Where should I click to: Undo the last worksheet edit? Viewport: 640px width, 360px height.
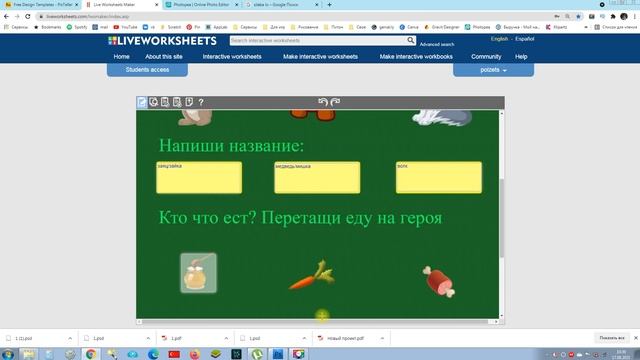[323, 102]
